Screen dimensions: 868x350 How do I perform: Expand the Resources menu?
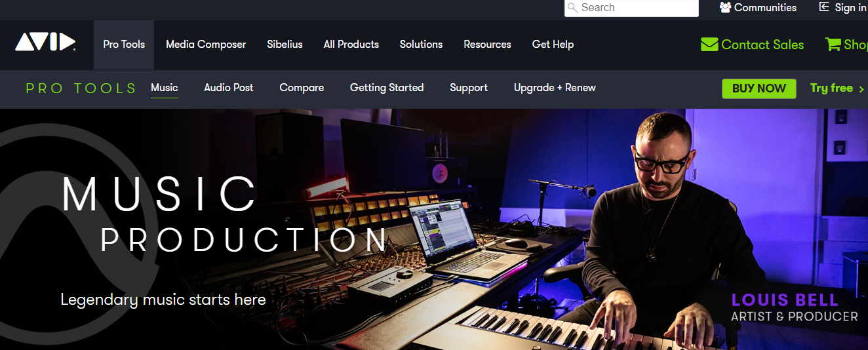pyautogui.click(x=487, y=45)
